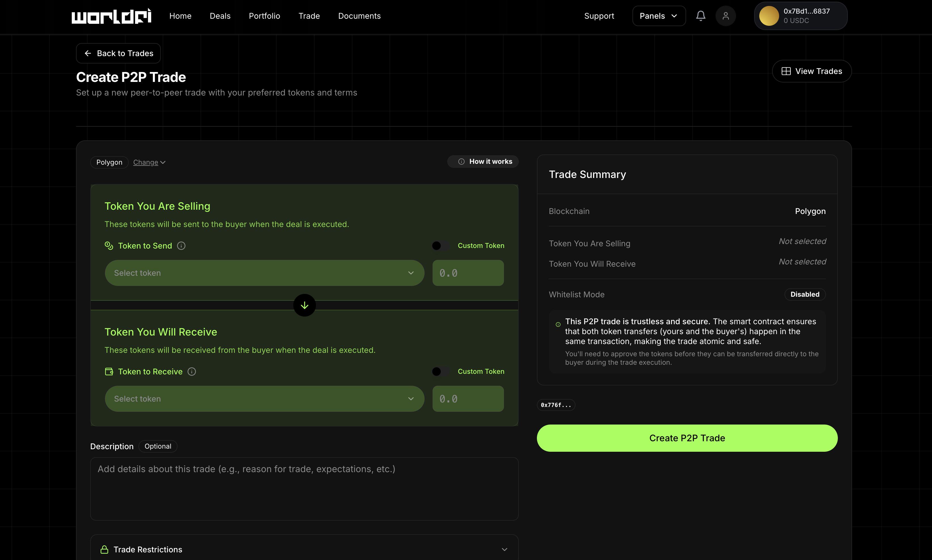Go to the Documents page
932x560 pixels.
[x=359, y=16]
